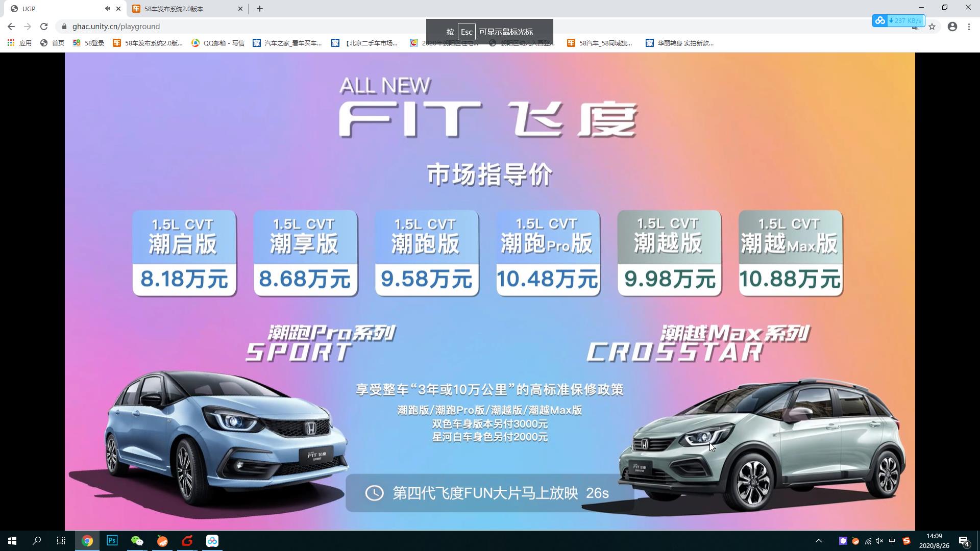980x551 pixels.
Task: Open Task View on taskbar
Action: [61, 540]
